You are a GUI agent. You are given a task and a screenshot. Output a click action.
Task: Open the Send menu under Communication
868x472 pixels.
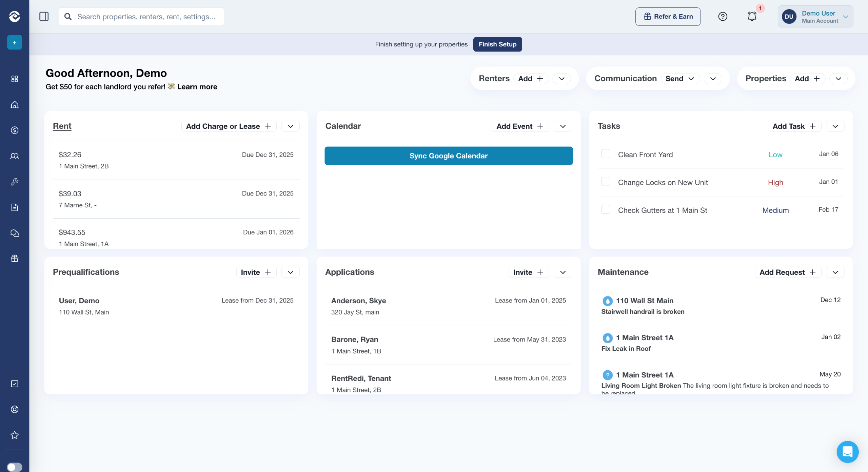point(680,79)
